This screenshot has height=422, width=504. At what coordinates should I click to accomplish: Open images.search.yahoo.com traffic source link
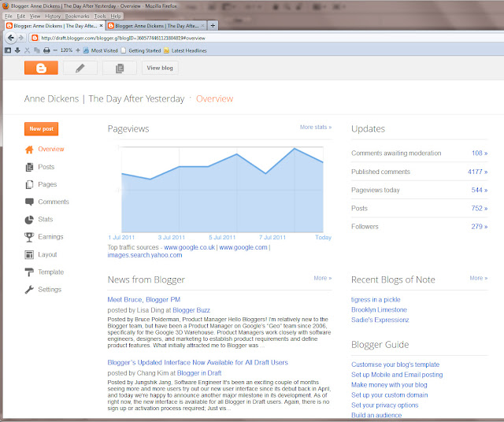pos(145,255)
